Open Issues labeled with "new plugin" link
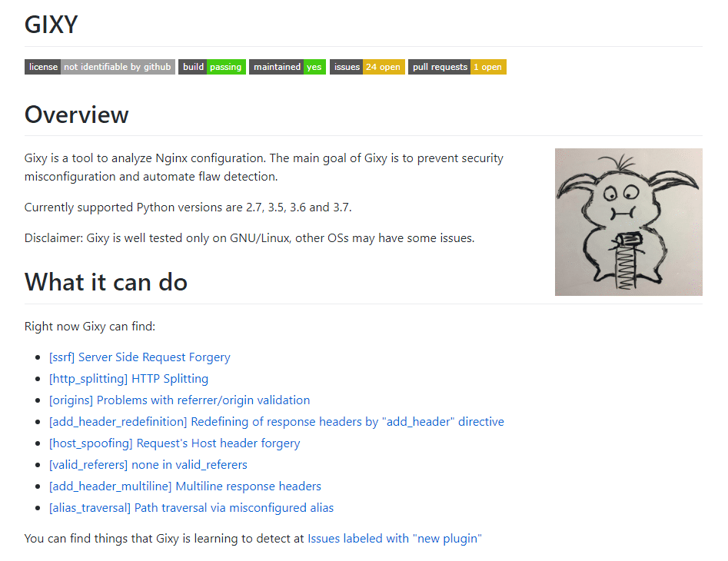 [394, 538]
